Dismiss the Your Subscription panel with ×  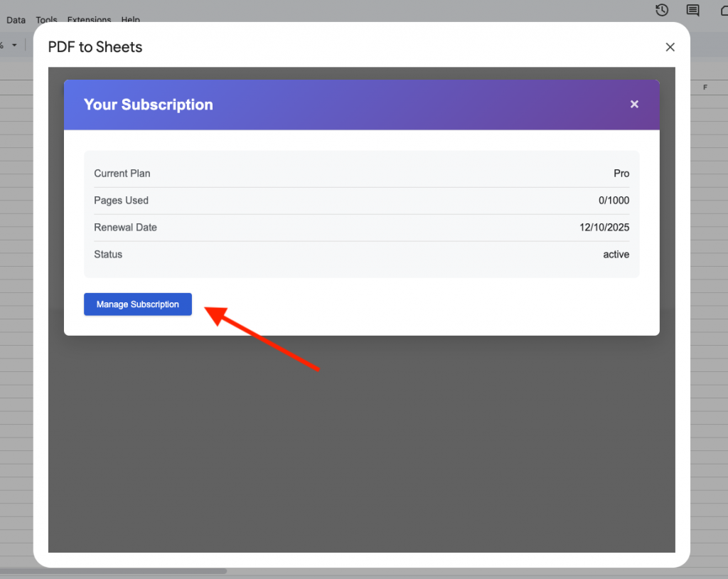click(x=634, y=105)
